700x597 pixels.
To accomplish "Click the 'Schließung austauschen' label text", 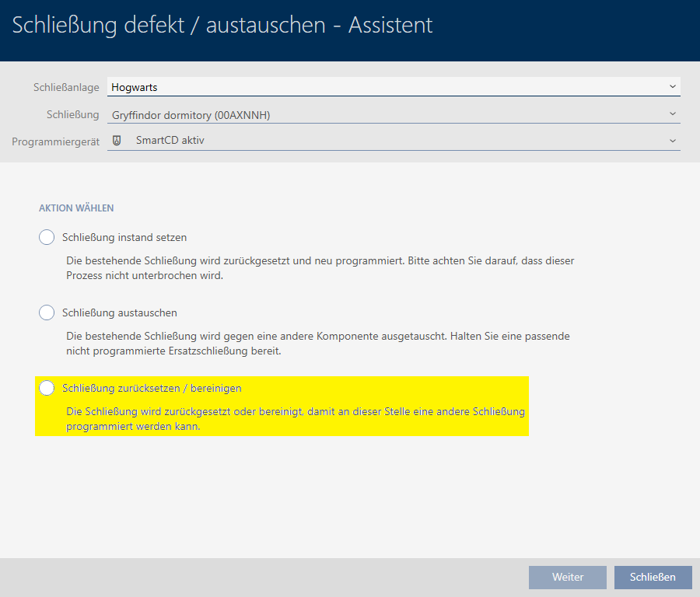I will pyautogui.click(x=120, y=312).
